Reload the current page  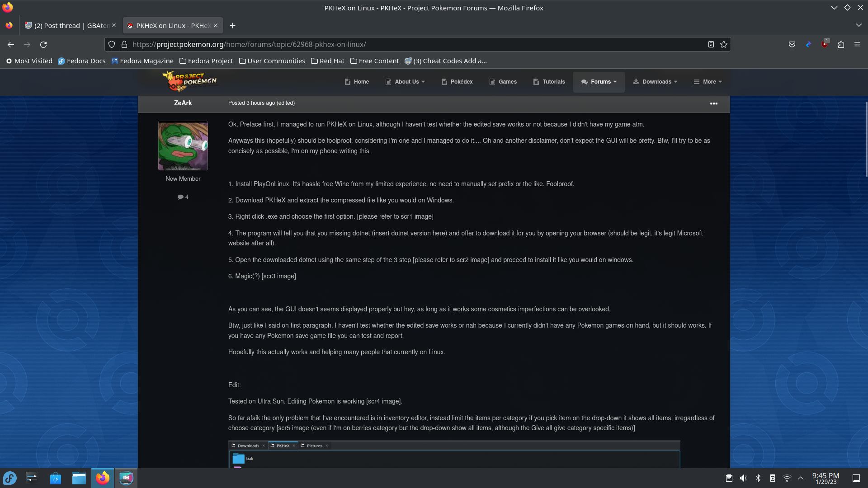pos(43,44)
